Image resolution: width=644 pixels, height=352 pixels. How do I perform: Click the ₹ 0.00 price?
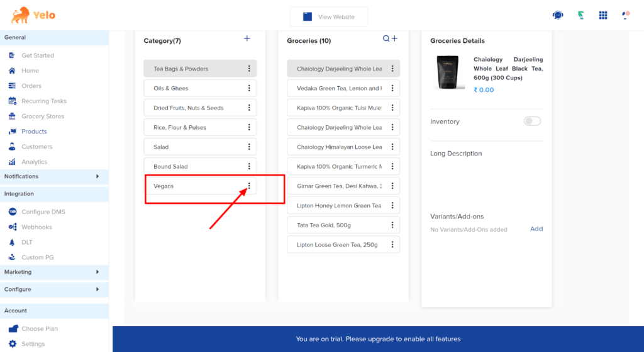(484, 89)
